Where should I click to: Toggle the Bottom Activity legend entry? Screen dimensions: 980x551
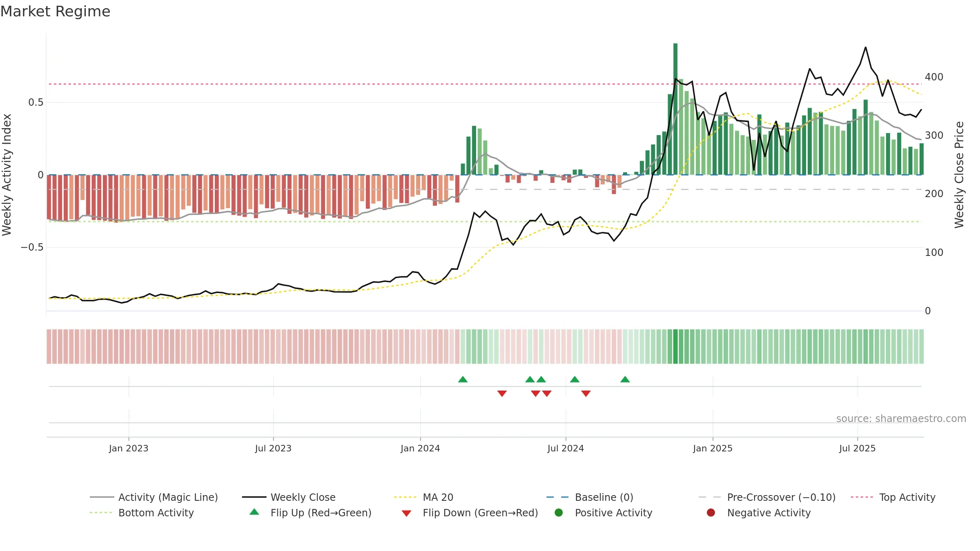[x=142, y=513]
